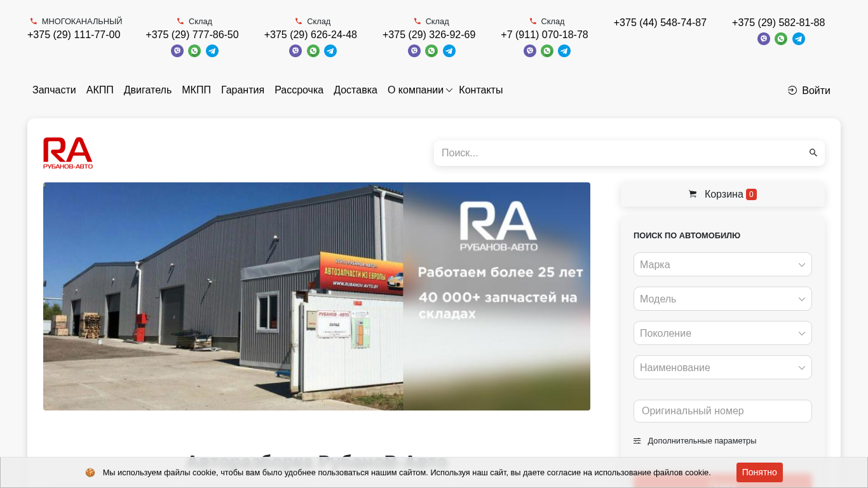Open the Доставка menu item
868x488 pixels.
tap(355, 90)
